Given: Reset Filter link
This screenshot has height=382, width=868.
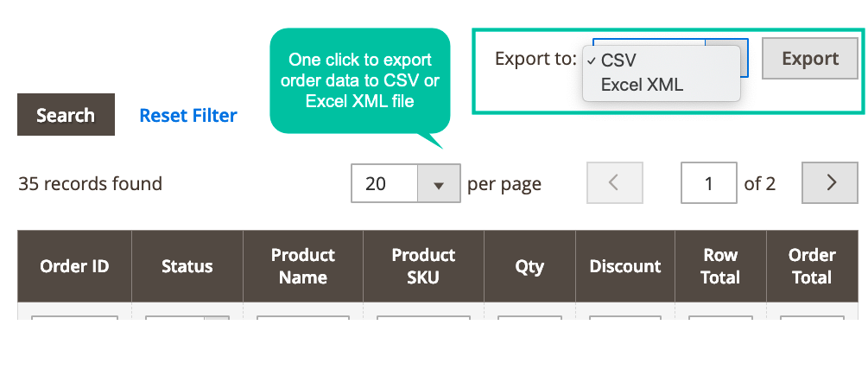Looking at the screenshot, I should [x=188, y=115].
